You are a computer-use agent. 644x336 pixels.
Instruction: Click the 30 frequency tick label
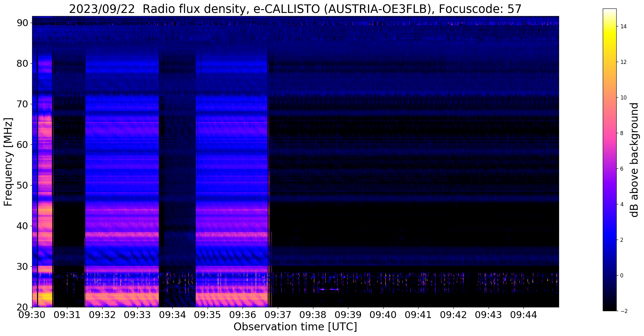pos(22,266)
